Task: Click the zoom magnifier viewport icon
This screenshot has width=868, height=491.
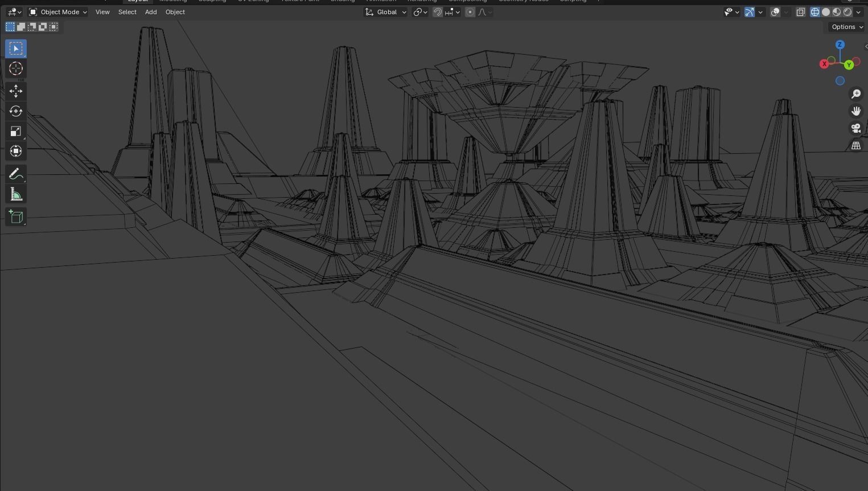Action: [x=856, y=94]
